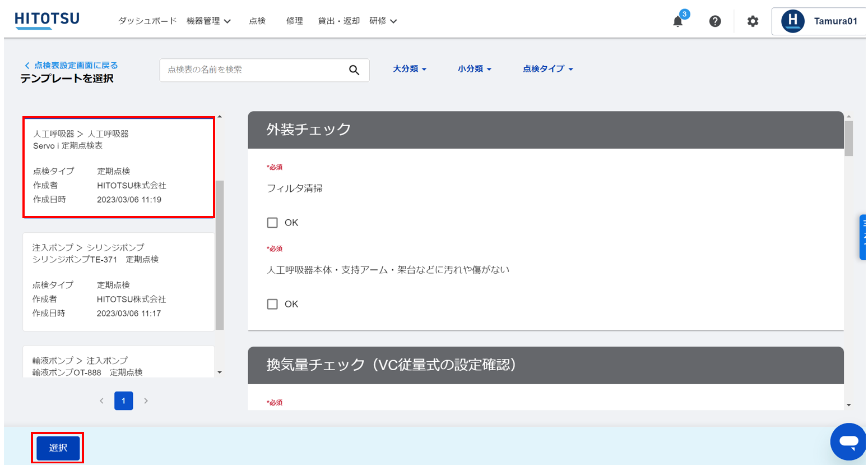
Task: Open the help question mark icon
Action: 715,21
